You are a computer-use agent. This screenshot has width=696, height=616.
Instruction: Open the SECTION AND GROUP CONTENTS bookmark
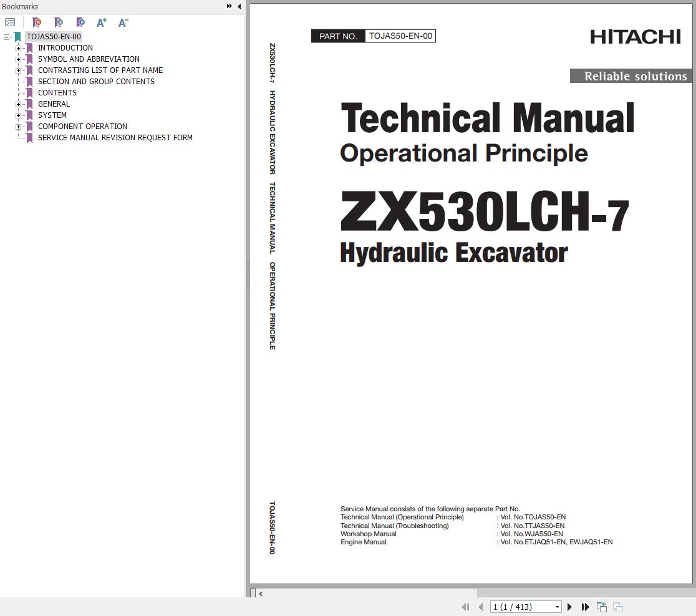[96, 82]
